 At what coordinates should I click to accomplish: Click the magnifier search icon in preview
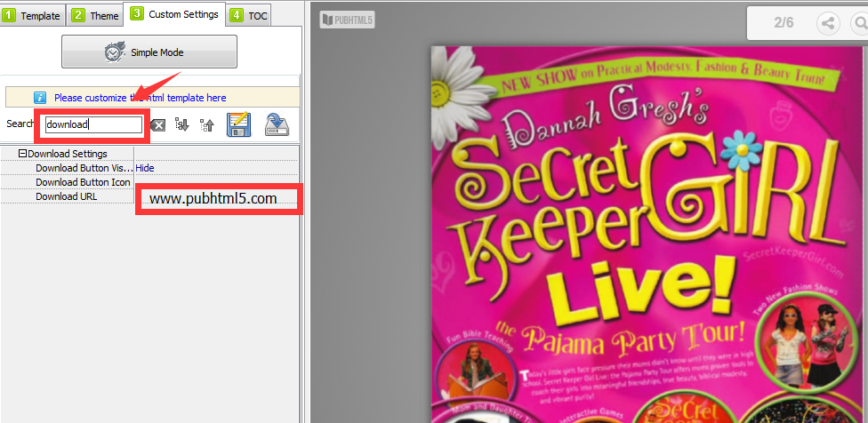(860, 23)
